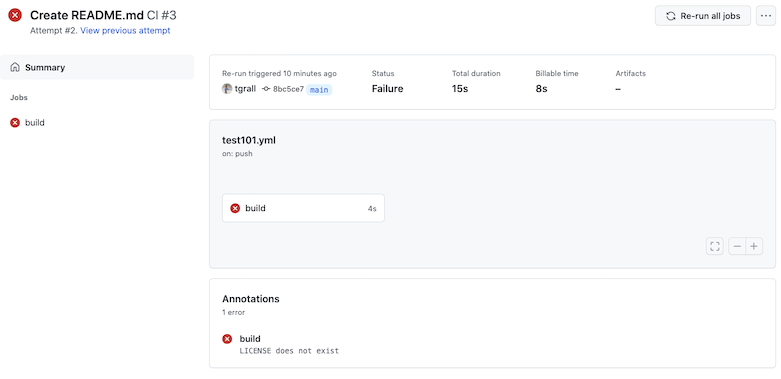Click the tgrall username link
This screenshot has width=781, height=379.
click(245, 89)
